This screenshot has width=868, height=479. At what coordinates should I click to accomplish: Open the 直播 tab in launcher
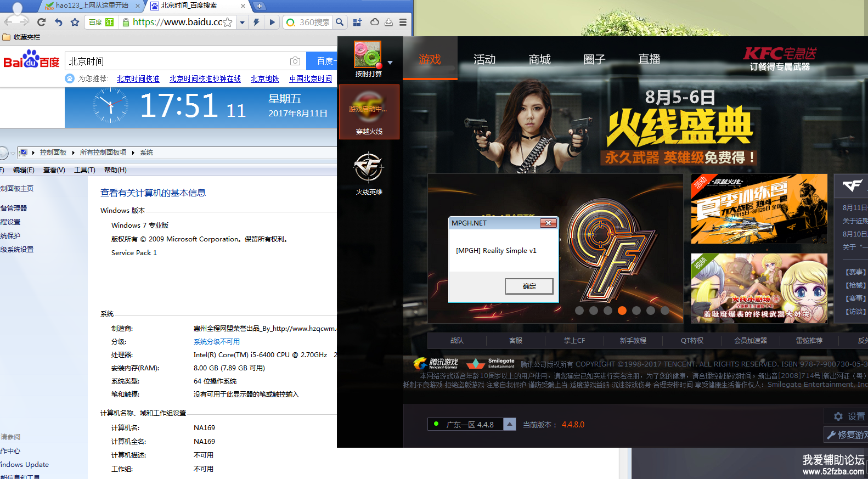tap(649, 59)
